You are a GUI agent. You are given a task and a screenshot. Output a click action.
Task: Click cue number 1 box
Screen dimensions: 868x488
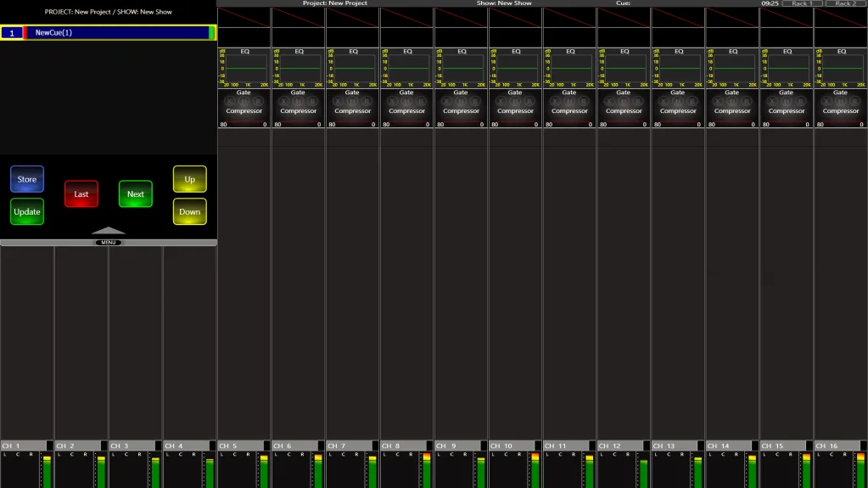tap(12, 33)
